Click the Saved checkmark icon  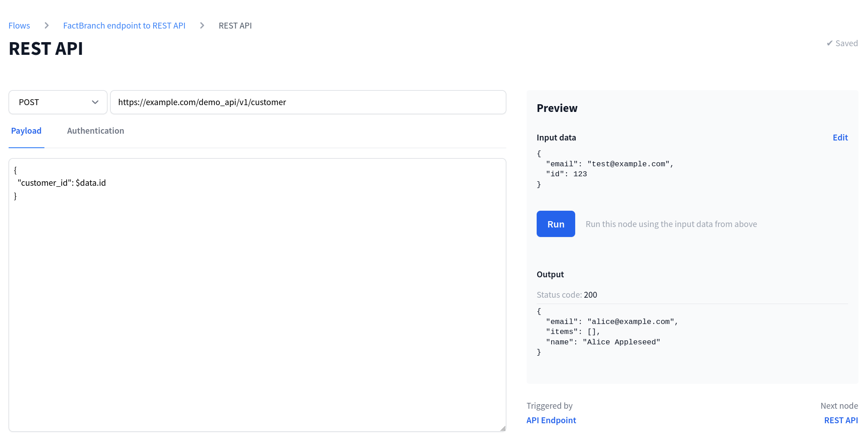click(x=830, y=43)
